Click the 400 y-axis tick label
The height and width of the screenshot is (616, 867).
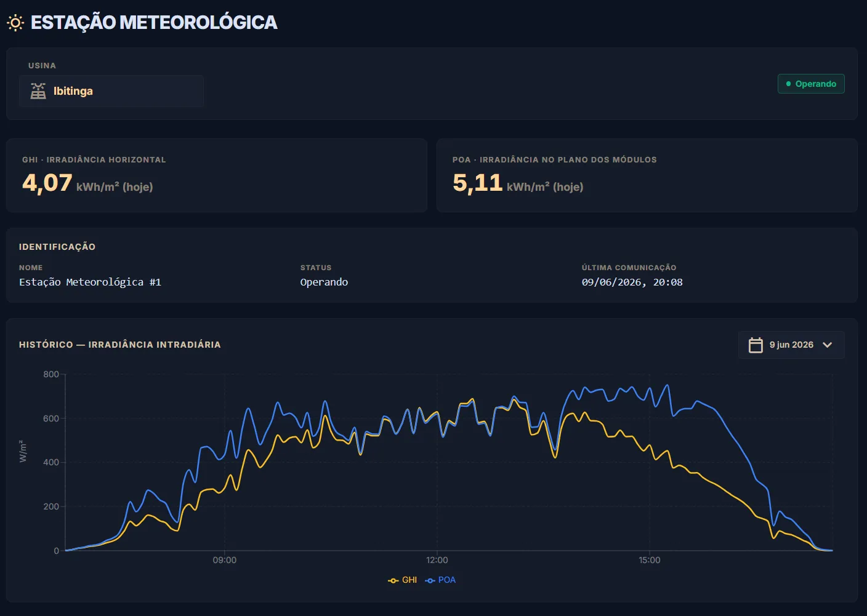point(51,462)
